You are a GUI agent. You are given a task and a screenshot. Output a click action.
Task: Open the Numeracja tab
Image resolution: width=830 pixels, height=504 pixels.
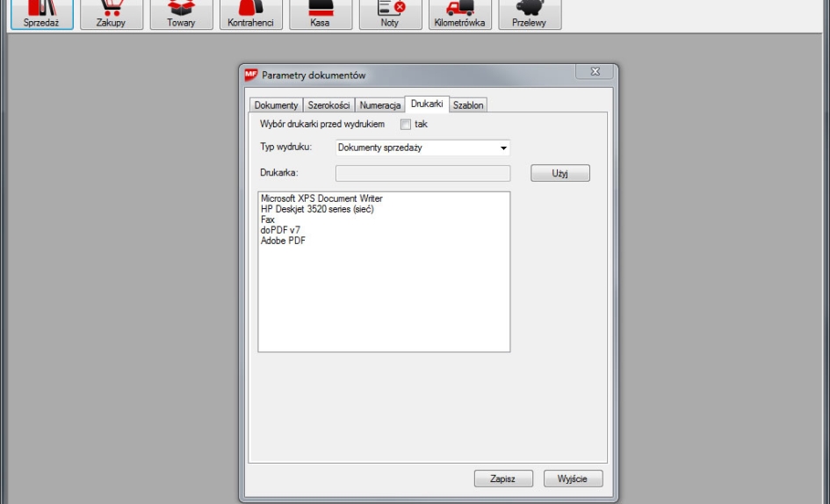coord(379,105)
